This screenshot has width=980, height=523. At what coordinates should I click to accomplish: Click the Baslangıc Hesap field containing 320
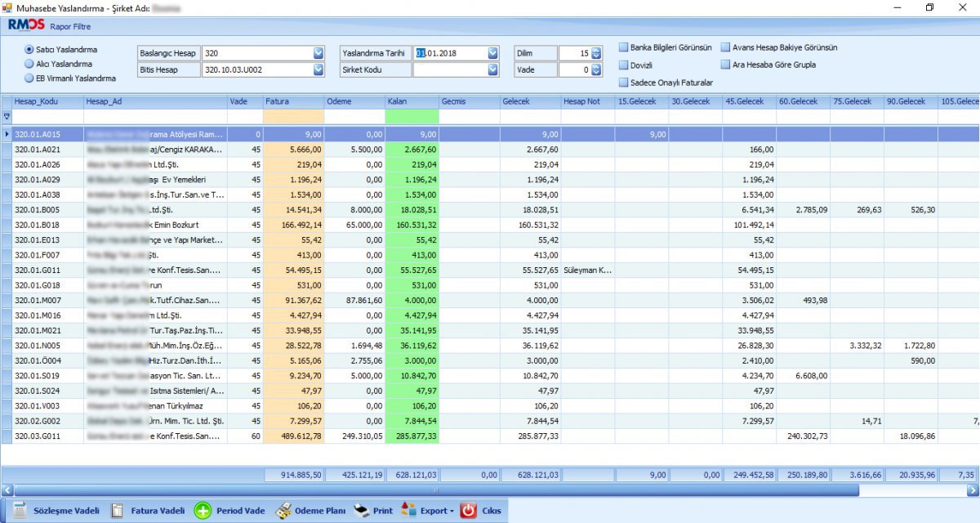pos(257,53)
